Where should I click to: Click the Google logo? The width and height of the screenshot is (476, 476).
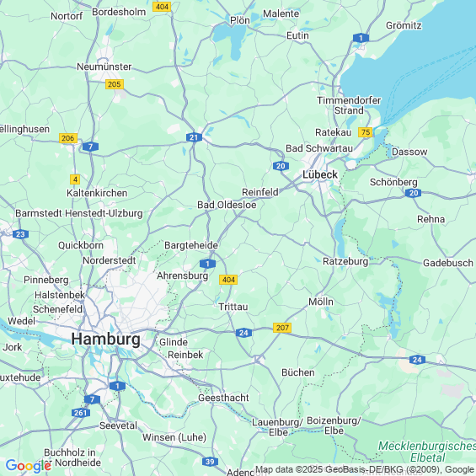pyautogui.click(x=29, y=466)
